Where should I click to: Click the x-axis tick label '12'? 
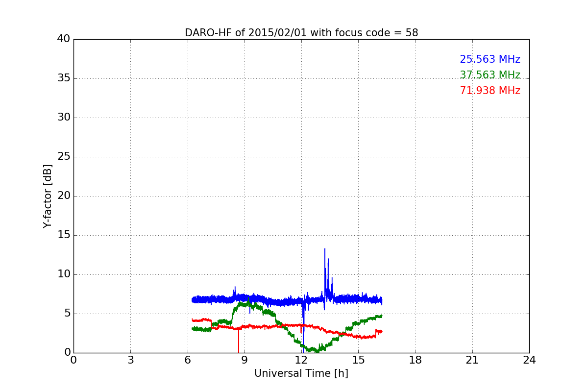(x=301, y=360)
